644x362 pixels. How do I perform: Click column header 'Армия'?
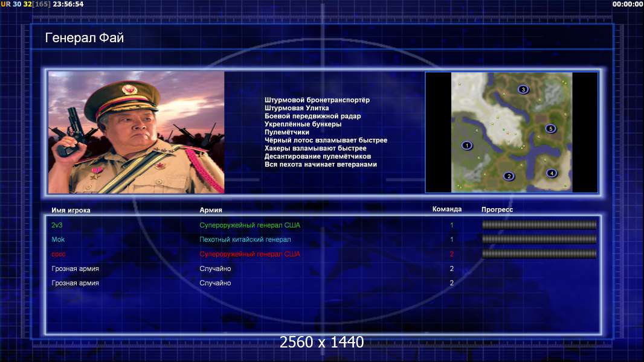(x=211, y=210)
